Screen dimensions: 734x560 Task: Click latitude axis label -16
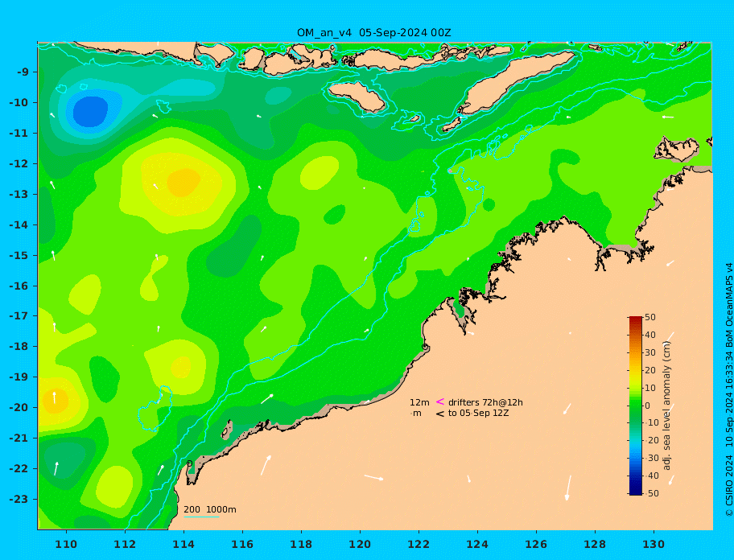(x=19, y=286)
